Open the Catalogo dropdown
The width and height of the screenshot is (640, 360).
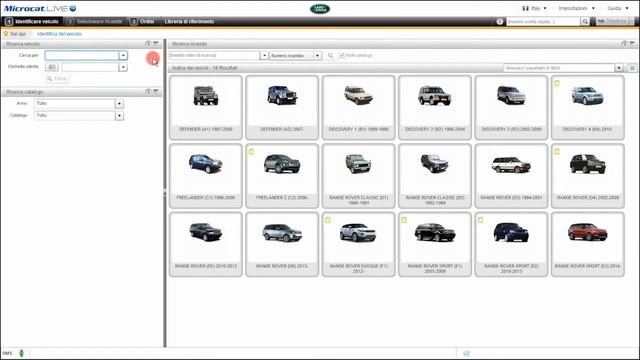pyautogui.click(x=119, y=116)
